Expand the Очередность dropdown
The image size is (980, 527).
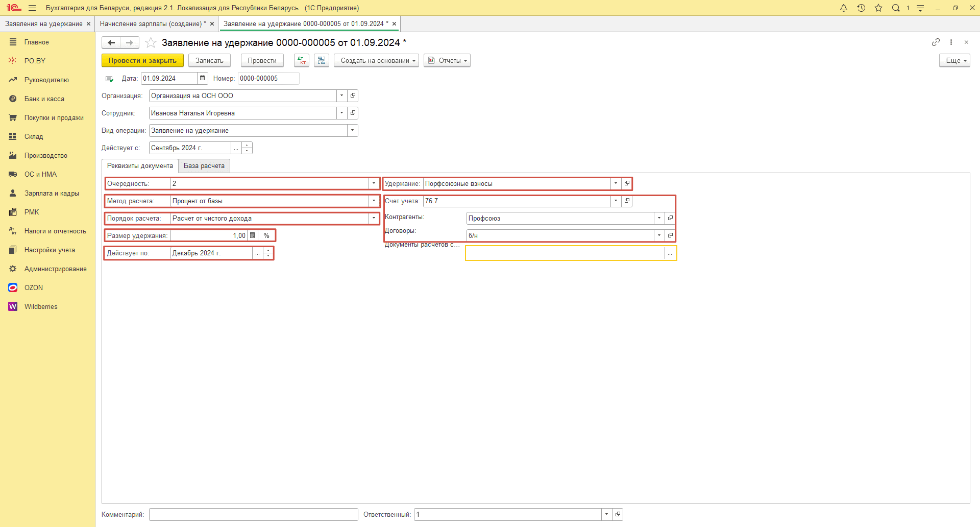click(x=374, y=183)
